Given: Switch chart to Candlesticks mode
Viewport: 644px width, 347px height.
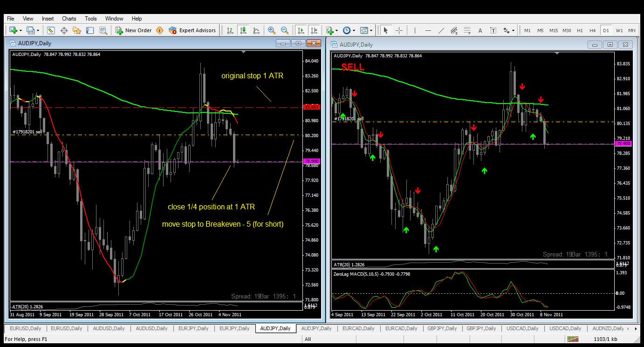Looking at the screenshot, I should 243,30.
